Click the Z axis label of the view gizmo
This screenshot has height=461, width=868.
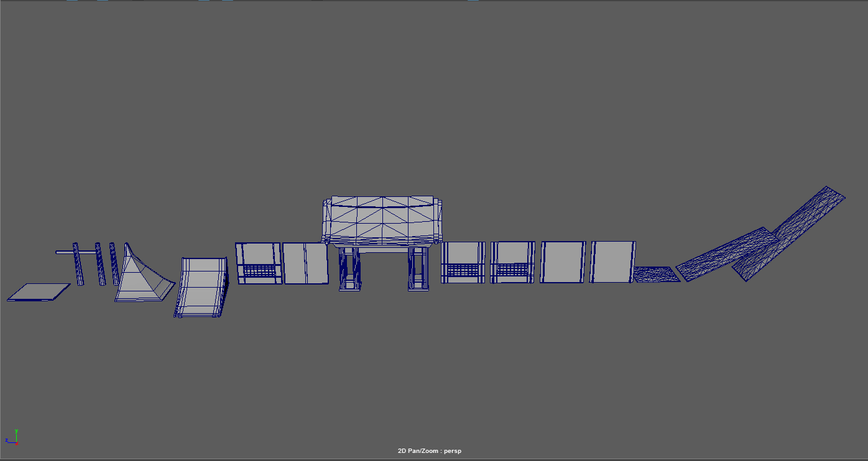[x=6, y=440]
